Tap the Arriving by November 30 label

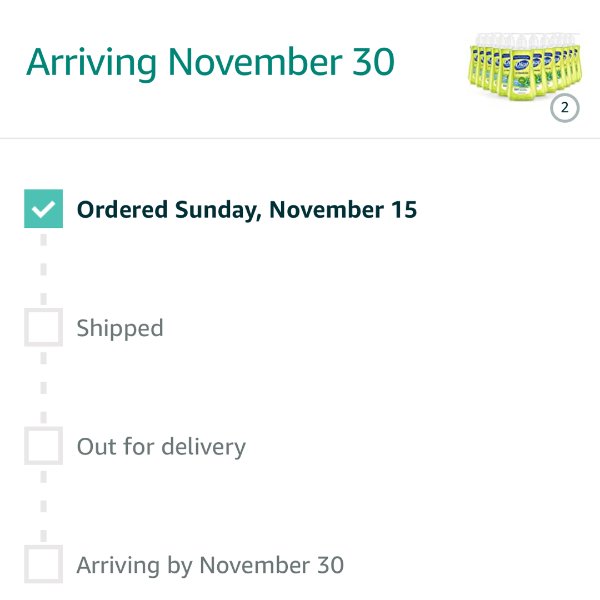pos(210,566)
